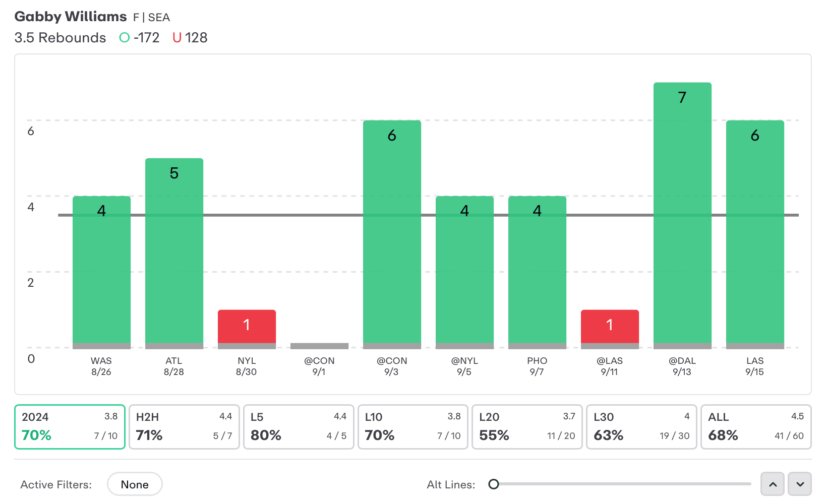The height and width of the screenshot is (504, 826).
Task: Decrease alt line with down chevron
Action: click(800, 484)
